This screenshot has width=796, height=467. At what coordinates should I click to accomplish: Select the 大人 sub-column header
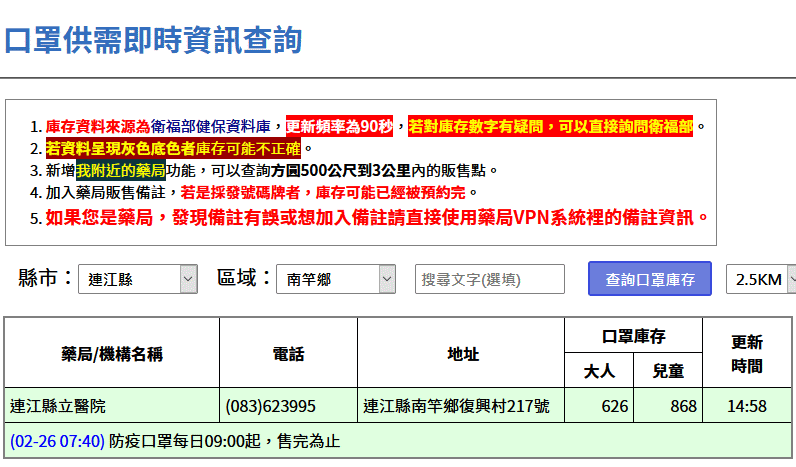pos(599,371)
